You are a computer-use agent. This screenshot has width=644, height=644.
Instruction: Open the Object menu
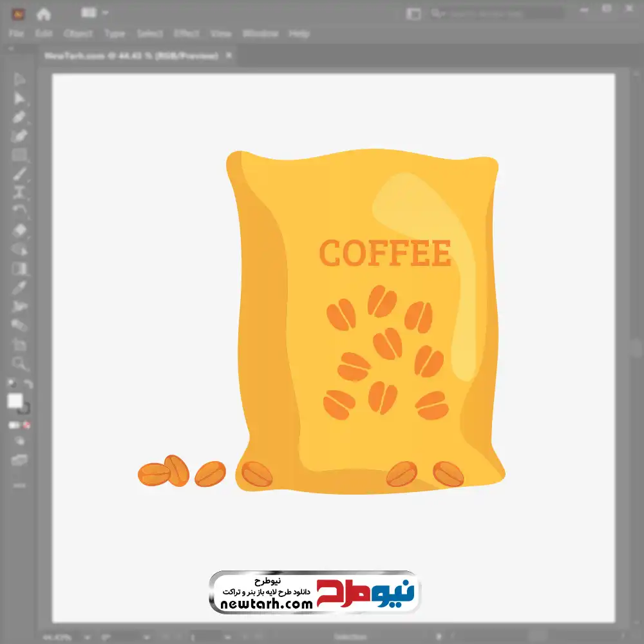(x=78, y=33)
